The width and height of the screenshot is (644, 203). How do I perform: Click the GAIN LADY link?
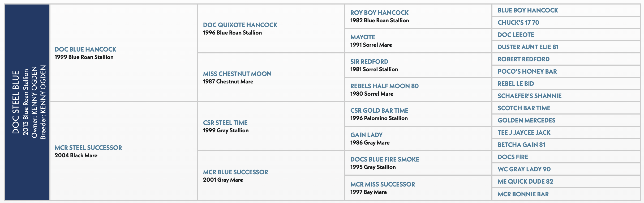[x=366, y=135]
